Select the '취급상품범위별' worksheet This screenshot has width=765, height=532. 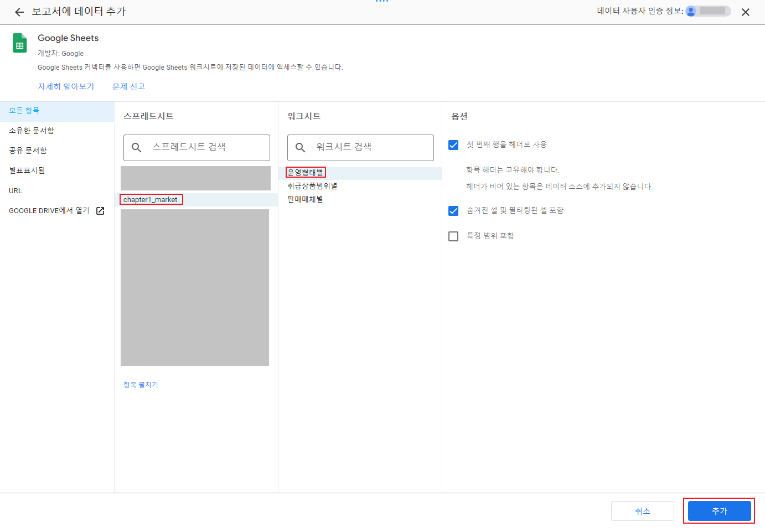360,186
